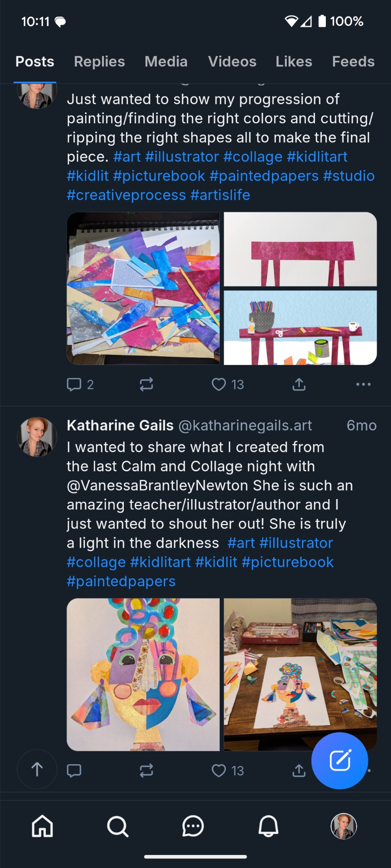Image resolution: width=391 pixels, height=868 pixels.
Task: Switch to the Replies tab
Action: [99, 62]
